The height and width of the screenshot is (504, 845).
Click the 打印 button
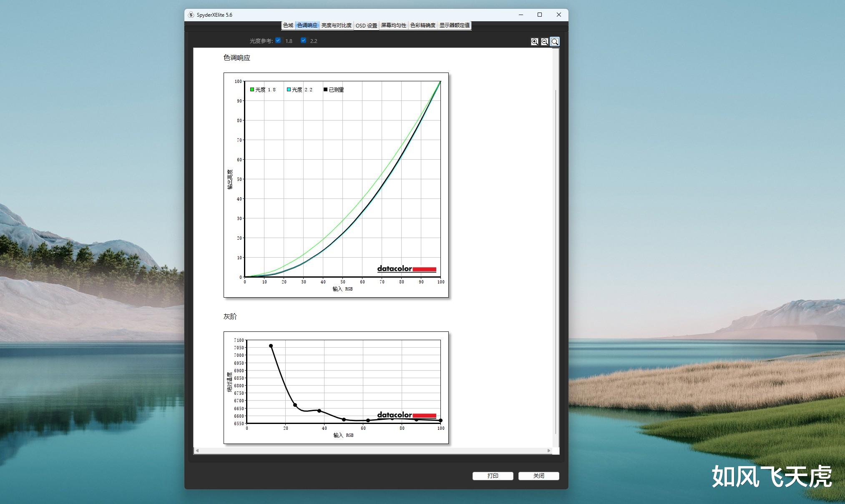pyautogui.click(x=493, y=476)
